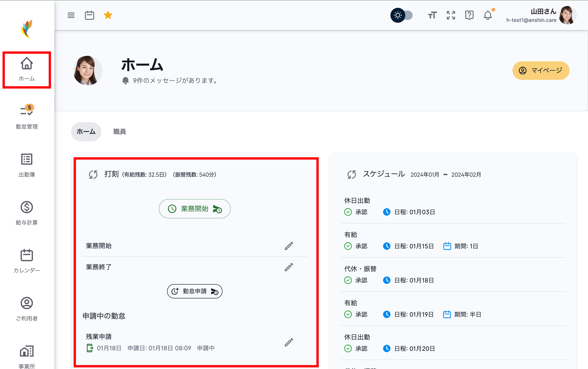This screenshot has height=369, width=588.
Task: Open the help question mark icon
Action: pos(469,15)
